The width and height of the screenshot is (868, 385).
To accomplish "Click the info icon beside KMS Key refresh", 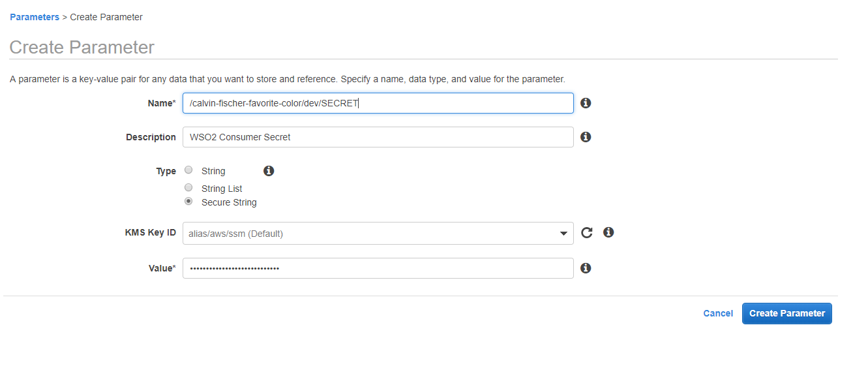I will point(608,232).
